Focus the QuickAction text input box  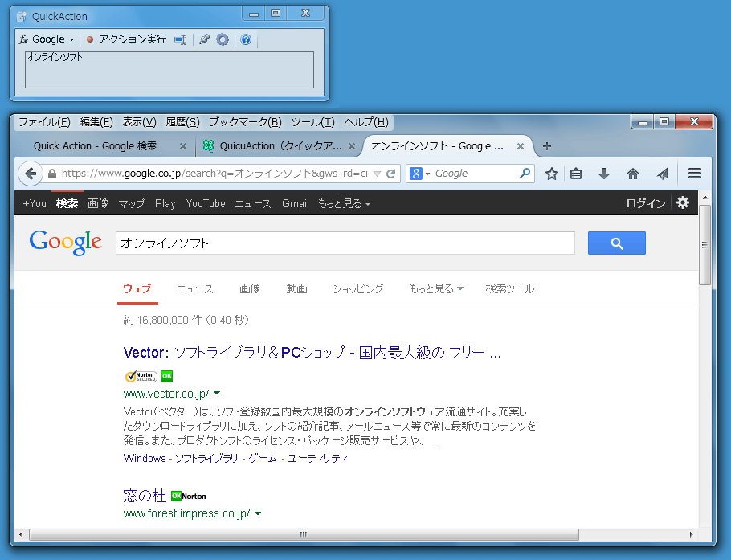(x=169, y=69)
